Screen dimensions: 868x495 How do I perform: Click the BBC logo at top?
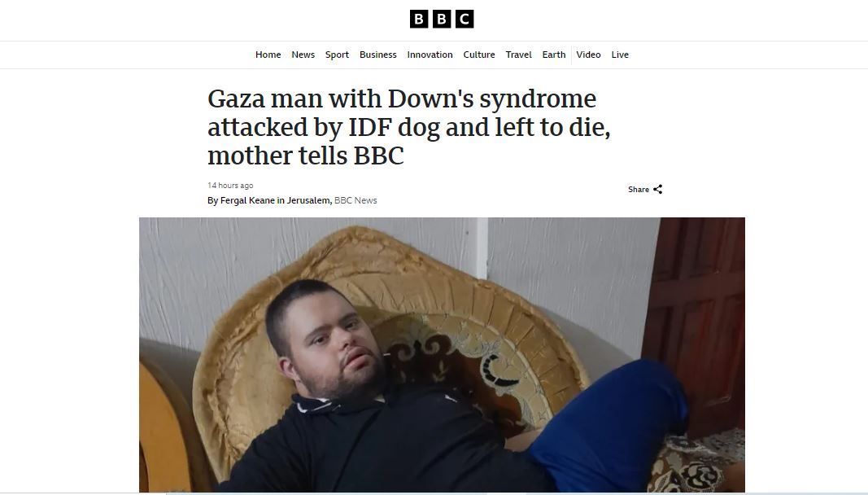[441, 19]
